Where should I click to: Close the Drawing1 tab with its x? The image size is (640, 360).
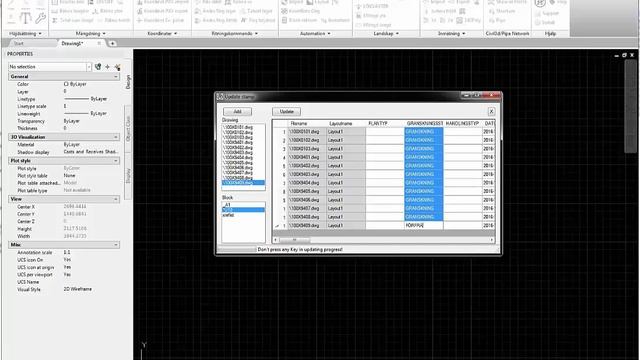(99, 43)
